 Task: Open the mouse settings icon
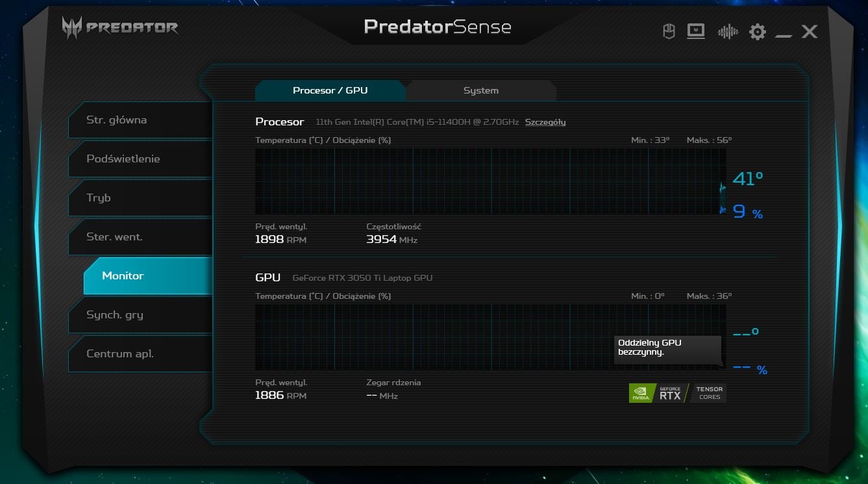[669, 31]
